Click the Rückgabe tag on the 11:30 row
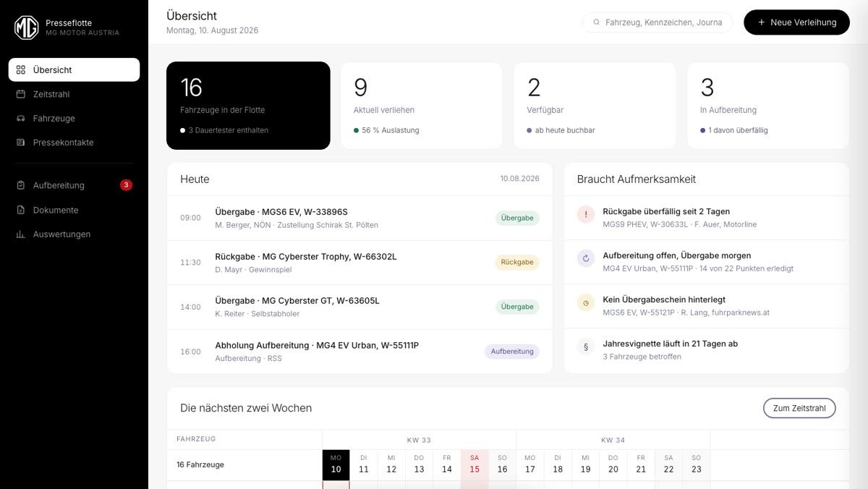Image resolution: width=868 pixels, height=489 pixels. [517, 263]
